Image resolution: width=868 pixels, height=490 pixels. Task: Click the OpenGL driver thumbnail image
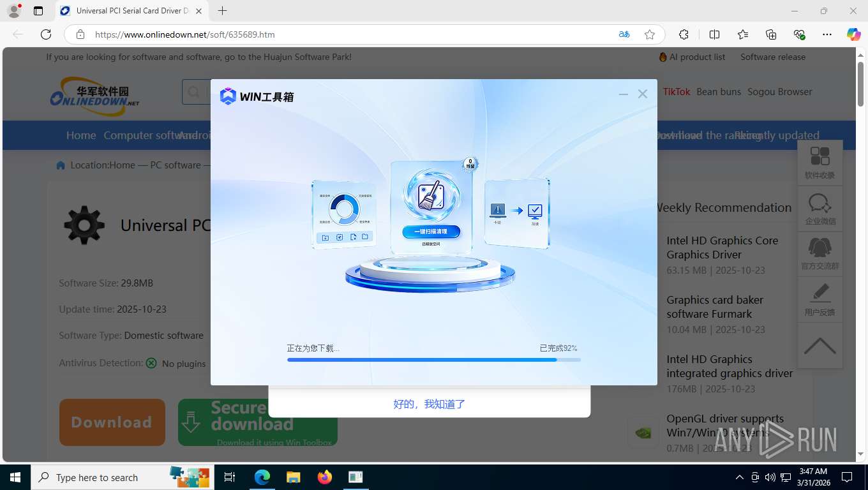pos(643,433)
